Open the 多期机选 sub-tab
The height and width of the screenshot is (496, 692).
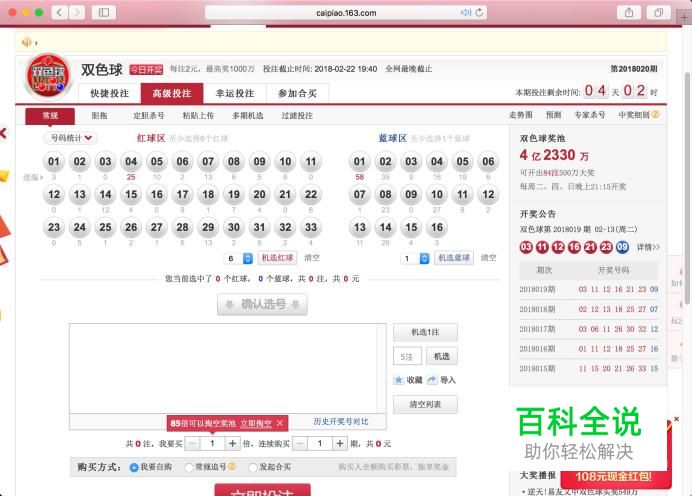pyautogui.click(x=248, y=116)
